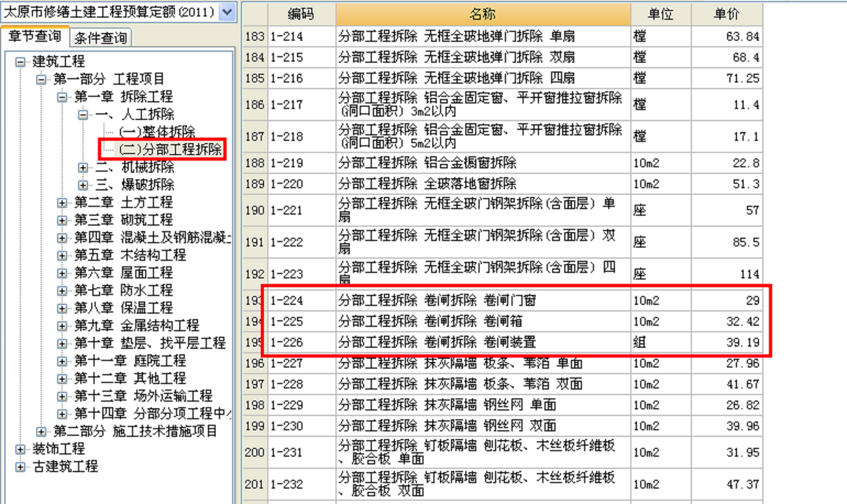Select price cell 114

coord(727,273)
